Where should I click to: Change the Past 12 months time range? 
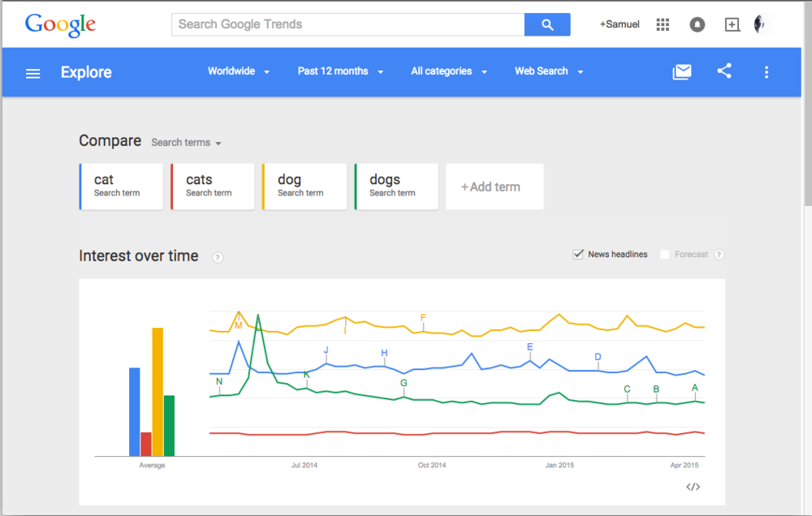pos(339,71)
